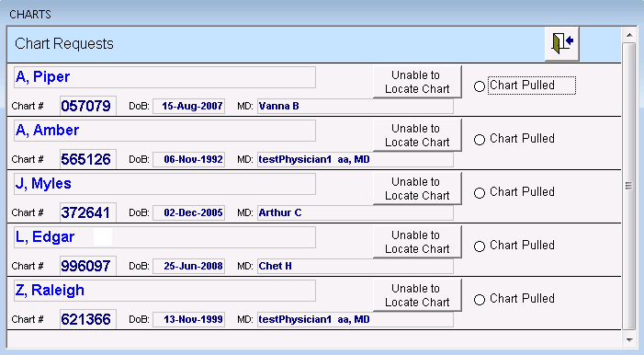Screen dimensions: 644x355
Task: Click the MD field Vanna B
Action: (356, 106)
